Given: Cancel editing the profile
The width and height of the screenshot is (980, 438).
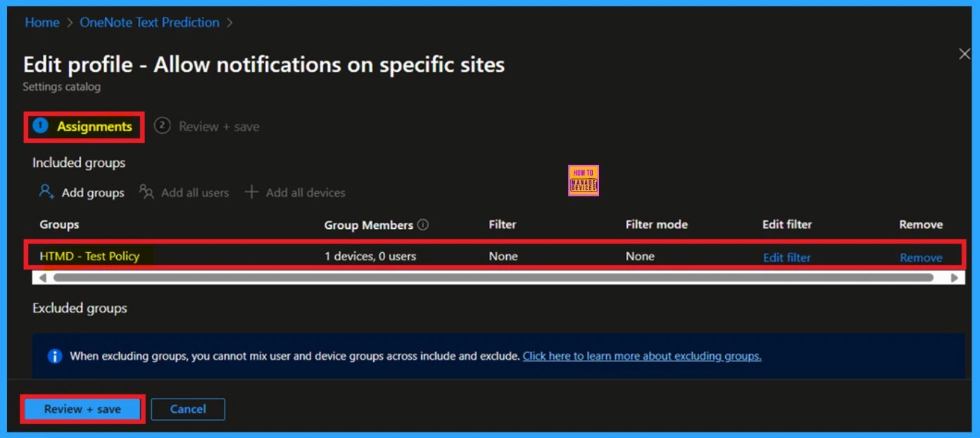Looking at the screenshot, I should point(188,409).
